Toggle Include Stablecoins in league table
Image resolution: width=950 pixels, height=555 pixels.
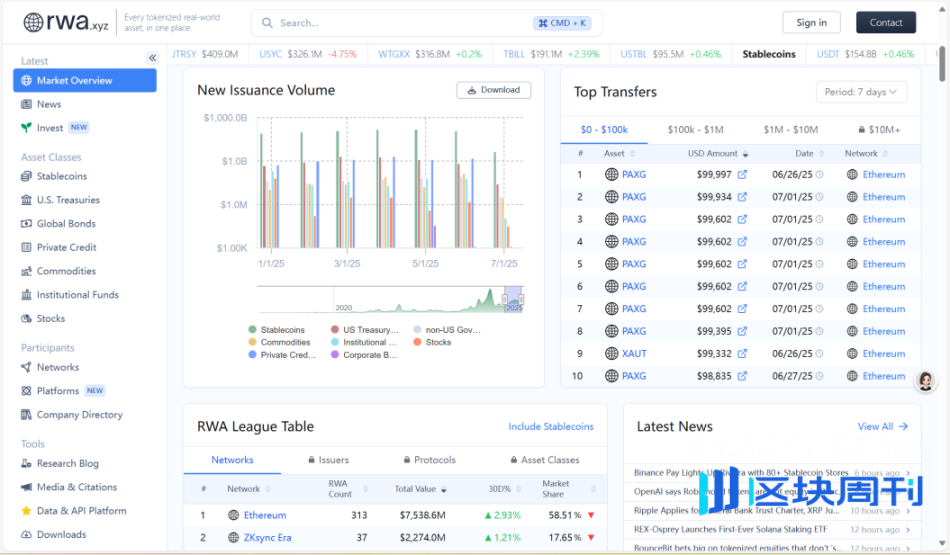pos(551,427)
